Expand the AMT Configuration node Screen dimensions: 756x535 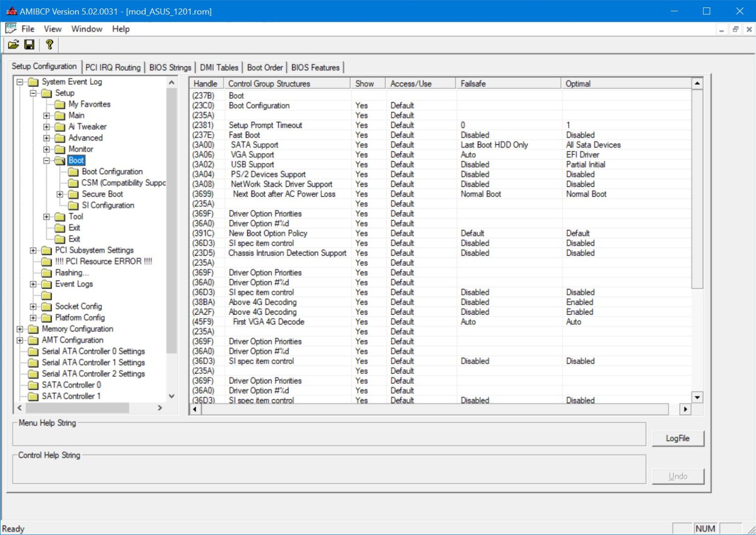(20, 340)
